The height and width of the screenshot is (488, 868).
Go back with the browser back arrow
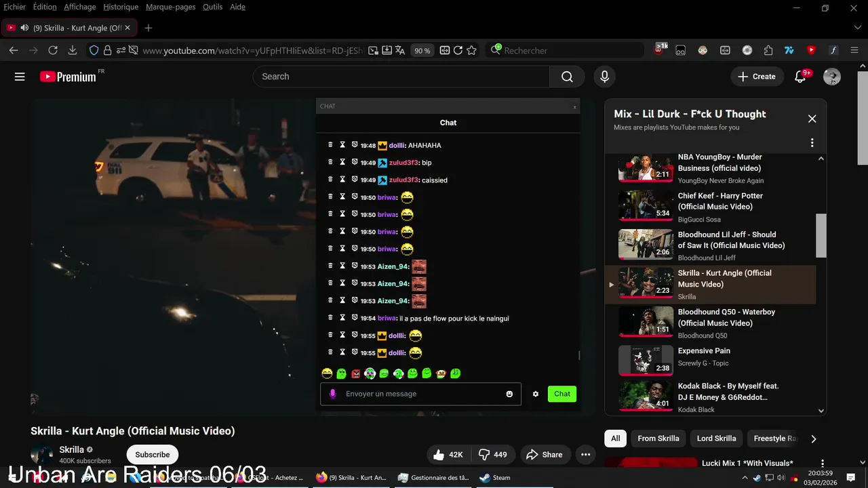[x=14, y=50]
